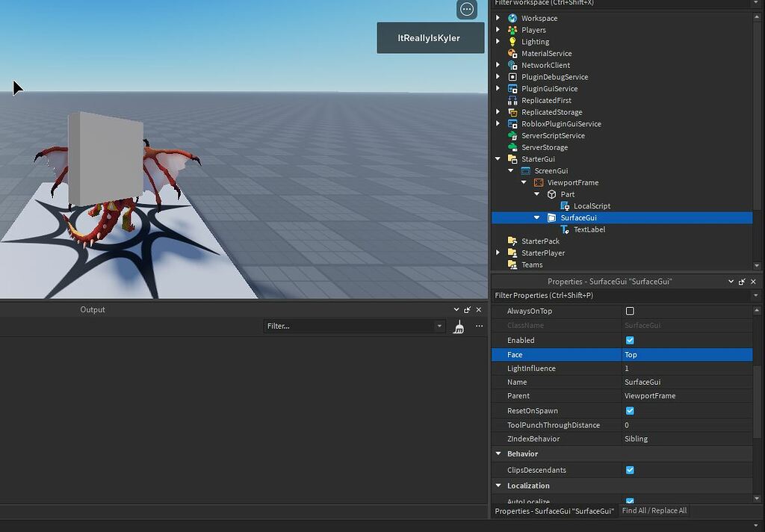Collapse the StarterGui tree node
This screenshot has width=765, height=532.
coord(498,159)
